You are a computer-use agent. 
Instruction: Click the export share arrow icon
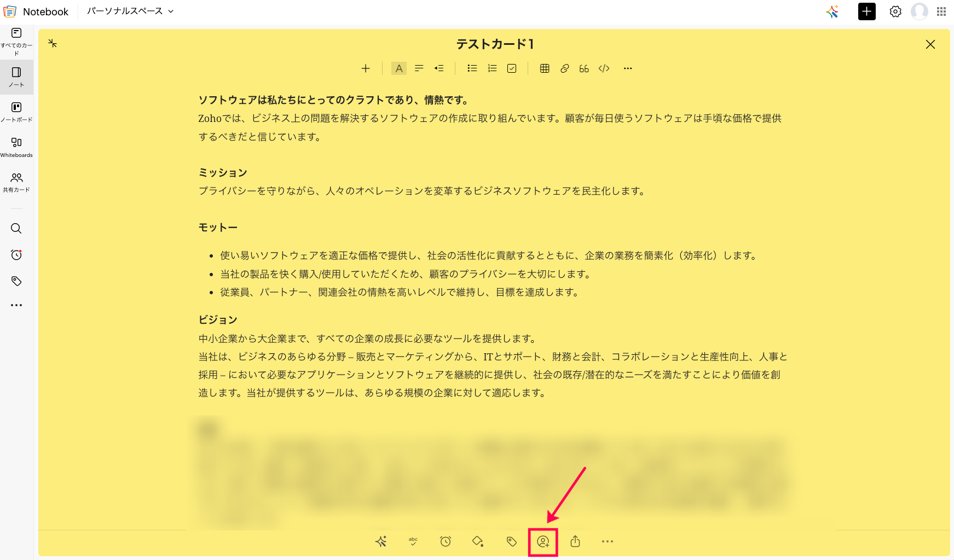tap(575, 541)
